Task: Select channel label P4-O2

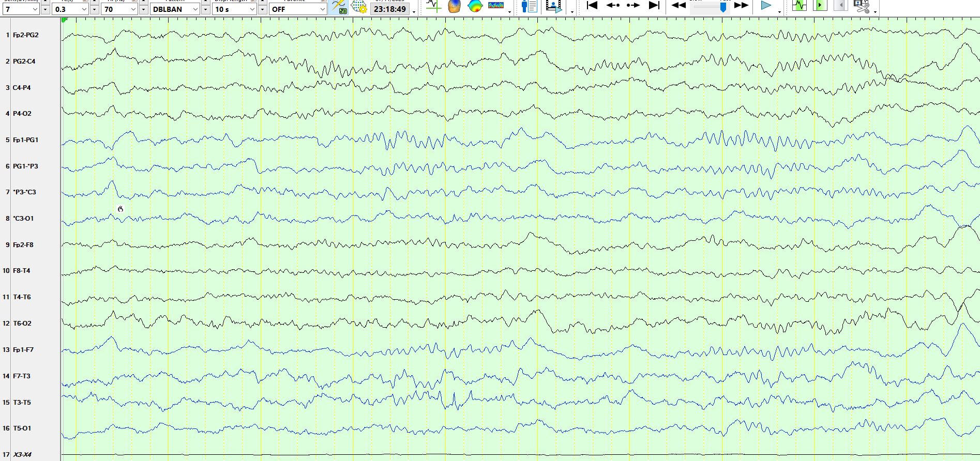Action: tap(22, 114)
